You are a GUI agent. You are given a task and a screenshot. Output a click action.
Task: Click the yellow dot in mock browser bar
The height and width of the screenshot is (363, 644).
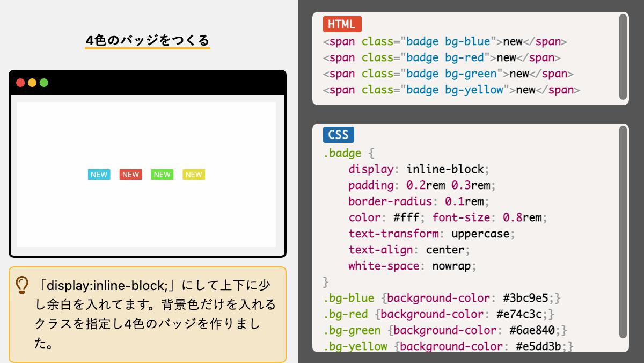coord(32,83)
